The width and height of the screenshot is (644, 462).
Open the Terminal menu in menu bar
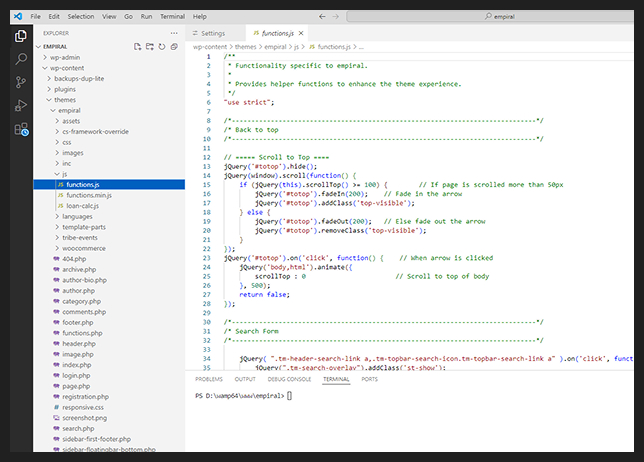pyautogui.click(x=172, y=17)
